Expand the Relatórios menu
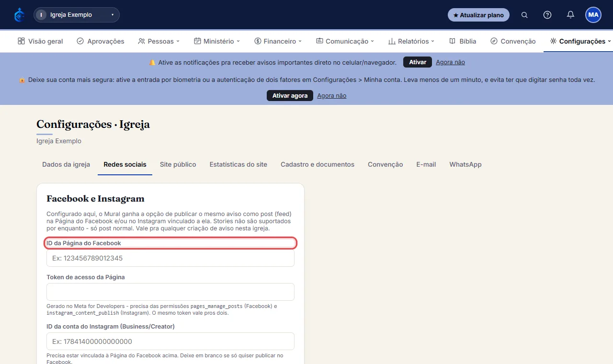The image size is (613, 364). click(411, 41)
